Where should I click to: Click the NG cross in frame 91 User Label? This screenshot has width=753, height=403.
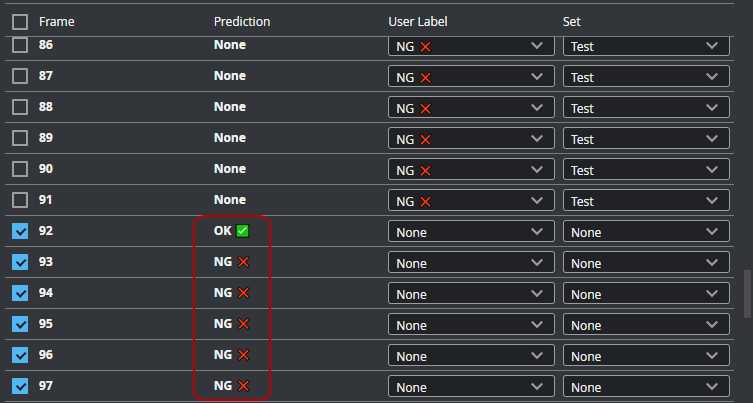click(x=425, y=201)
